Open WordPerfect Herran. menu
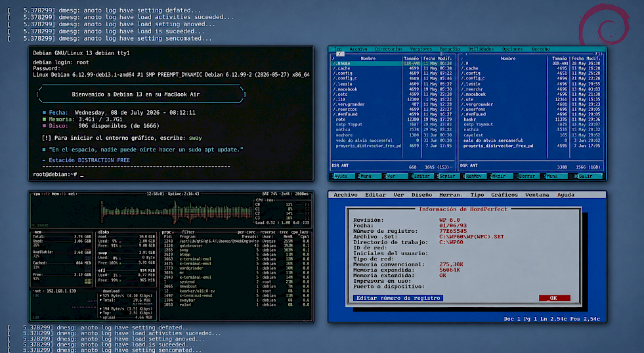This screenshot has width=644, height=353. point(451,195)
